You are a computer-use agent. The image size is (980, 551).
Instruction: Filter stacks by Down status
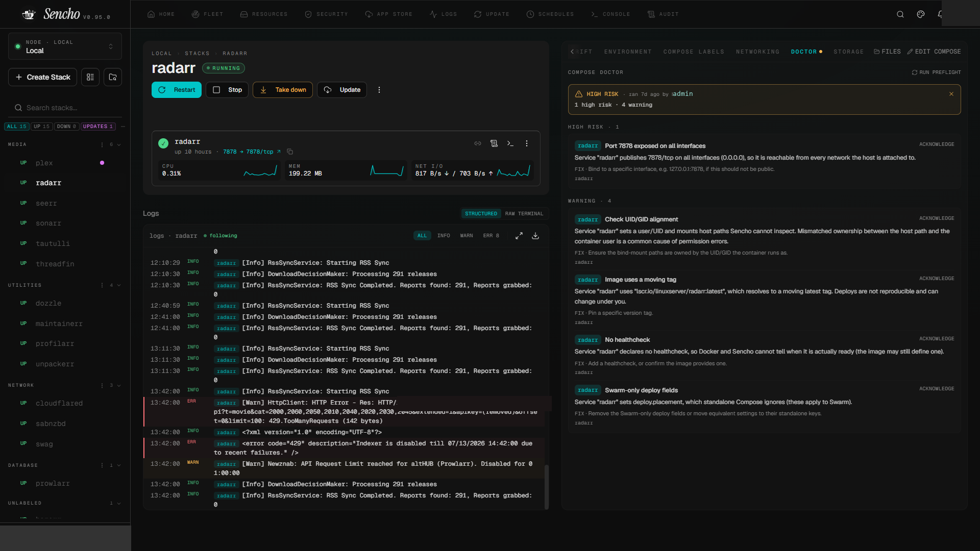point(67,127)
